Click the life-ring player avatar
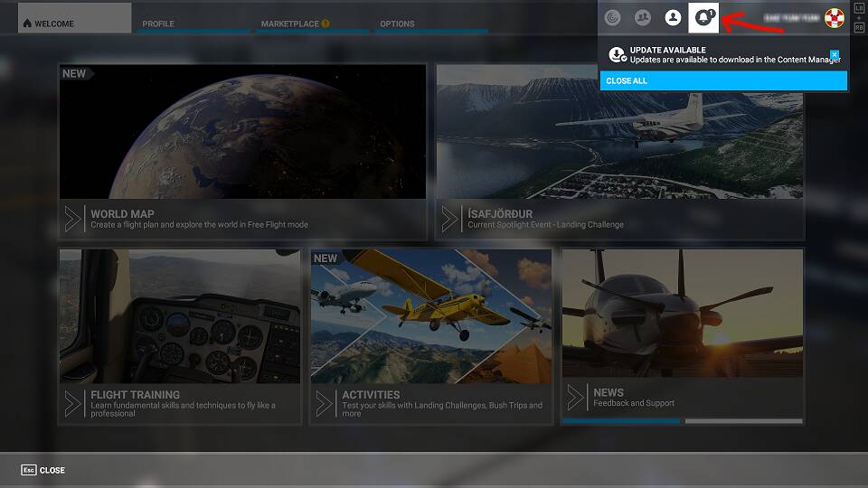The height and width of the screenshot is (488, 868). pos(835,18)
